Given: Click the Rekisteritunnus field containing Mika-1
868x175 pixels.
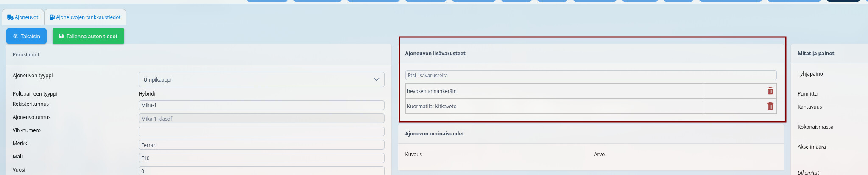Looking at the screenshot, I should (x=261, y=105).
